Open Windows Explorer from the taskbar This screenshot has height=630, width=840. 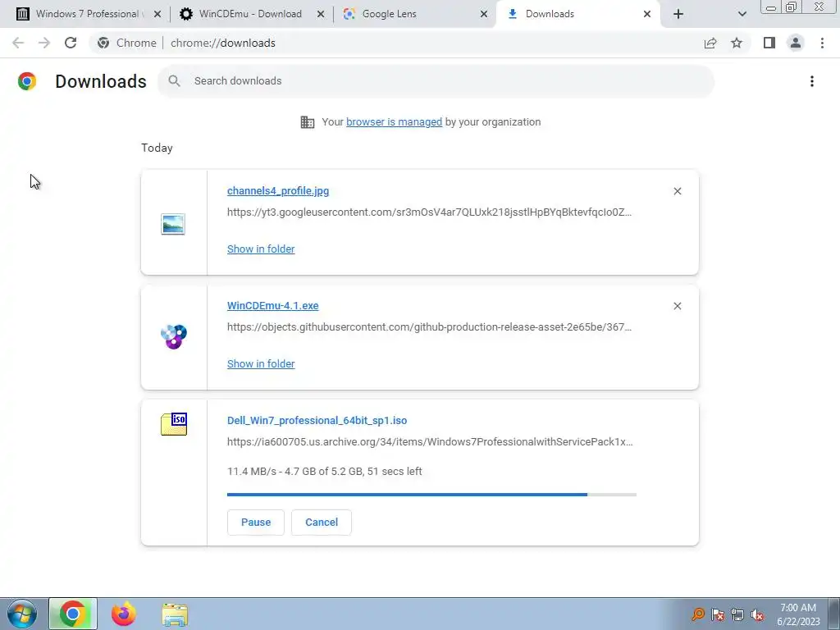click(175, 615)
